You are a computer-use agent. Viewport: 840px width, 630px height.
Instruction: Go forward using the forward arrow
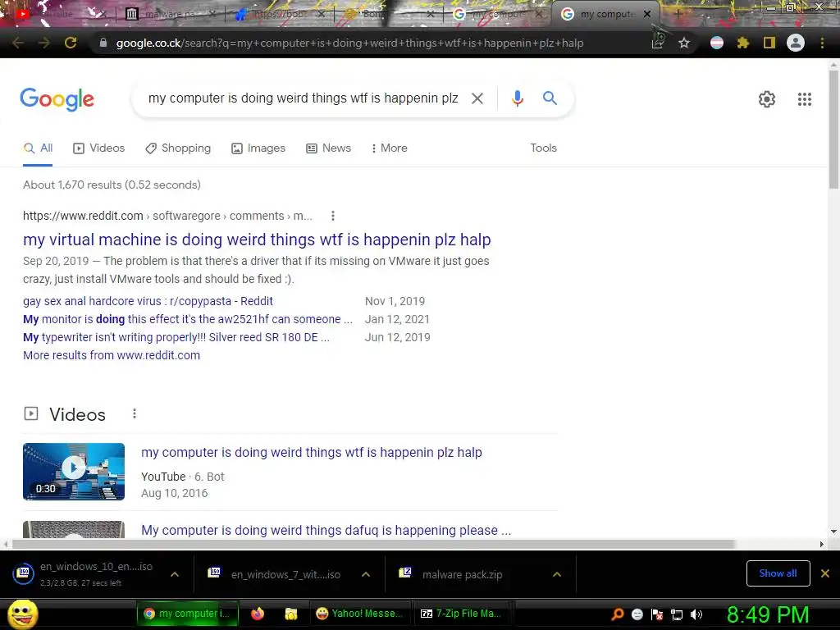tap(44, 43)
